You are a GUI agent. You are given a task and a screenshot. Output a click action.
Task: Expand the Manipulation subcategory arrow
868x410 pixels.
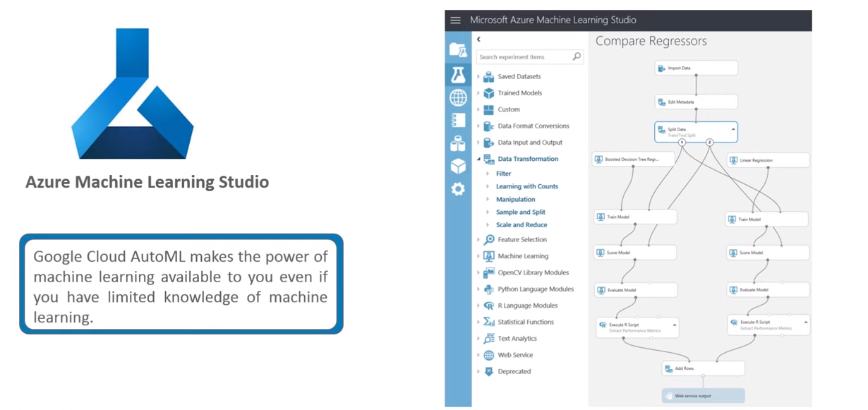coord(488,200)
